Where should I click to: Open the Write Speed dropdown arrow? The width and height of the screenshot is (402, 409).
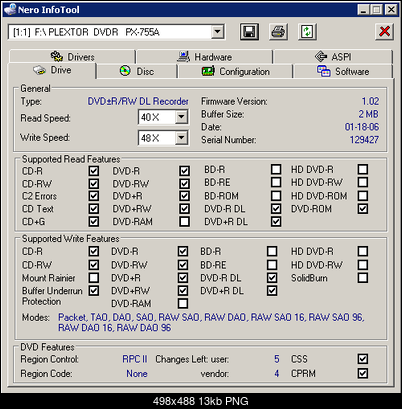click(181, 137)
